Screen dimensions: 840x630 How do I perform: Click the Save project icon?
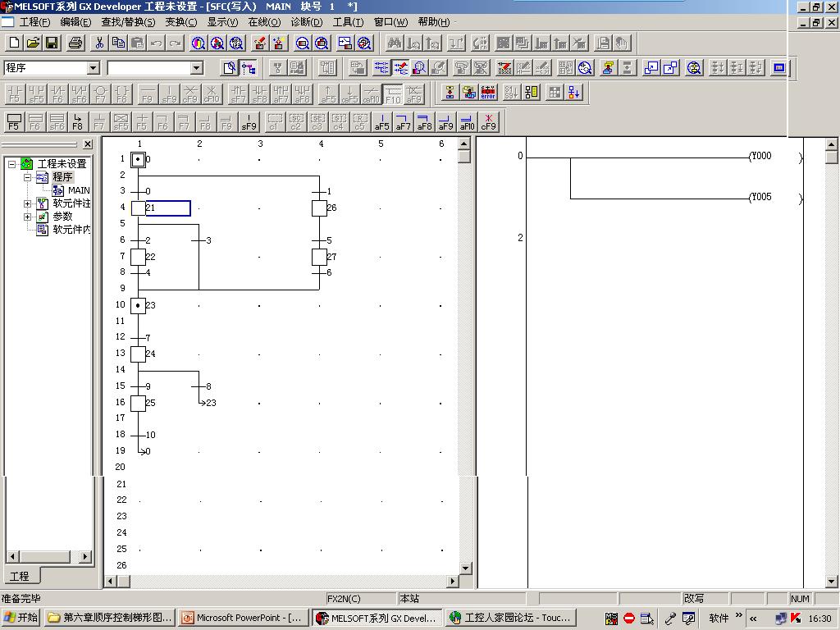click(x=52, y=43)
